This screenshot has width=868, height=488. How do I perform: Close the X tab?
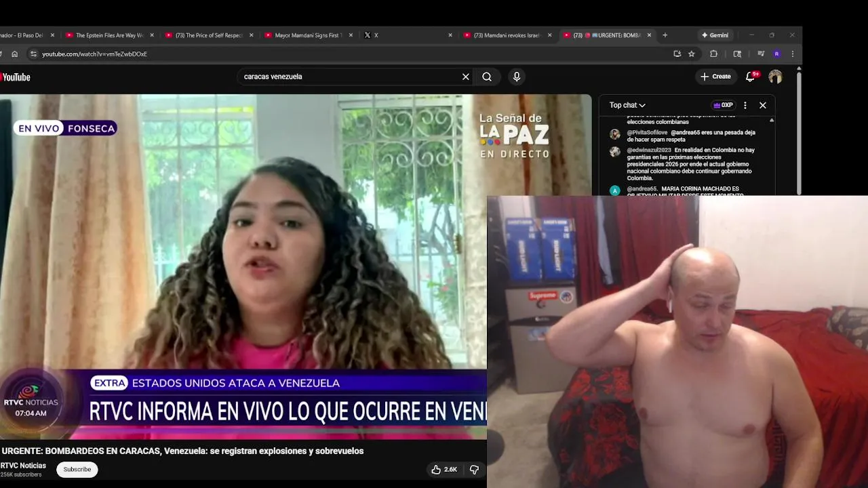click(450, 35)
